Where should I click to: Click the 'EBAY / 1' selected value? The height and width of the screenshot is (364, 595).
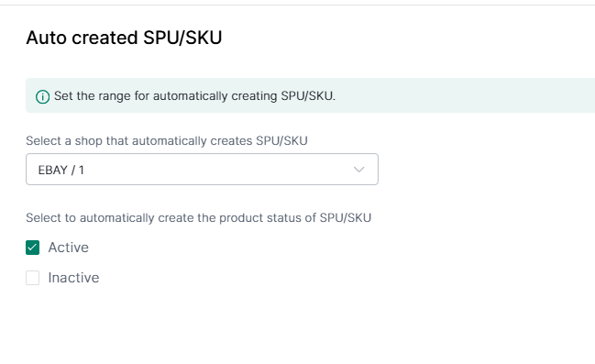(x=61, y=170)
